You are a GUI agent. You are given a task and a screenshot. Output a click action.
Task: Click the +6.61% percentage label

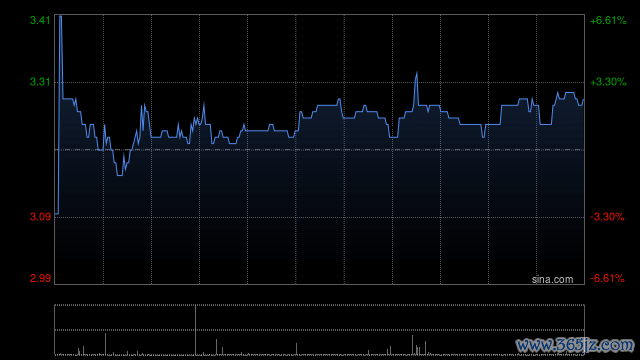pyautogui.click(x=608, y=20)
